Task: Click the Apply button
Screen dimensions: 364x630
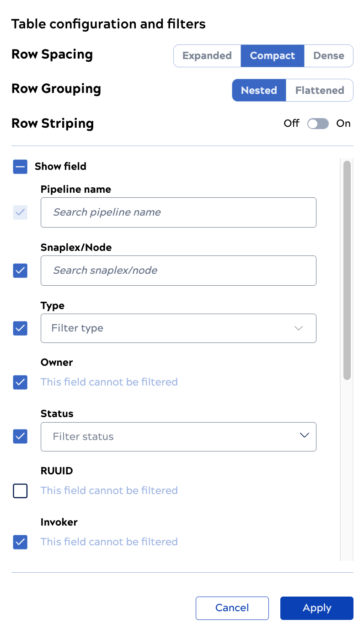Action: click(316, 608)
